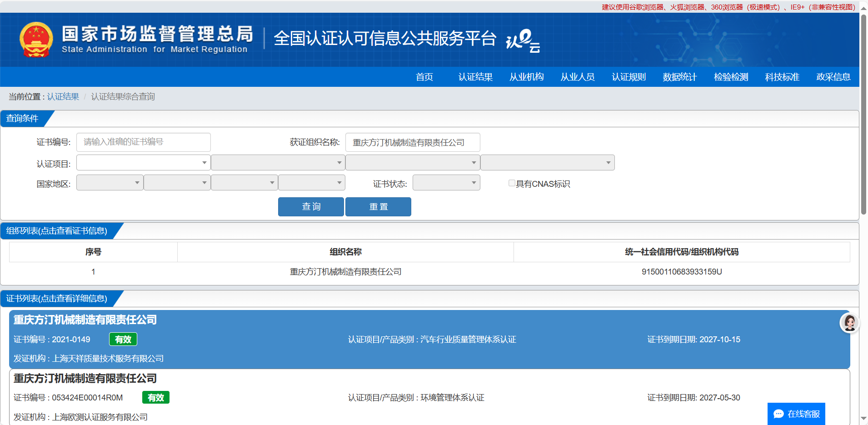Click the 组织列表 panel header

pos(57,231)
